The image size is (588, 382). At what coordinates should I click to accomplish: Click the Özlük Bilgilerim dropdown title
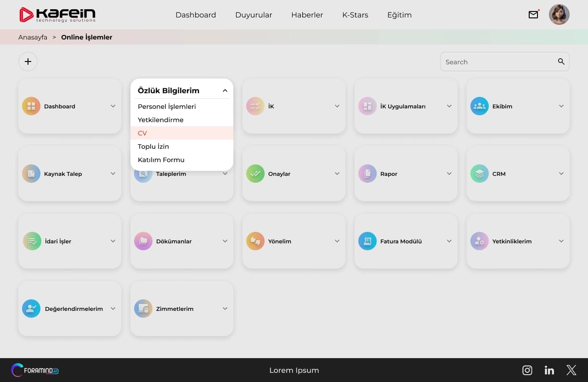[169, 91]
